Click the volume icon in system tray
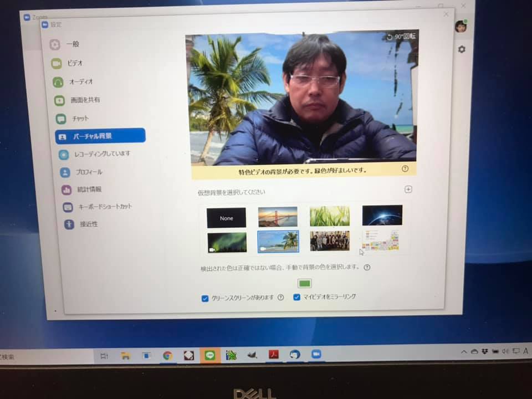This screenshot has height=399, width=532. [x=505, y=351]
